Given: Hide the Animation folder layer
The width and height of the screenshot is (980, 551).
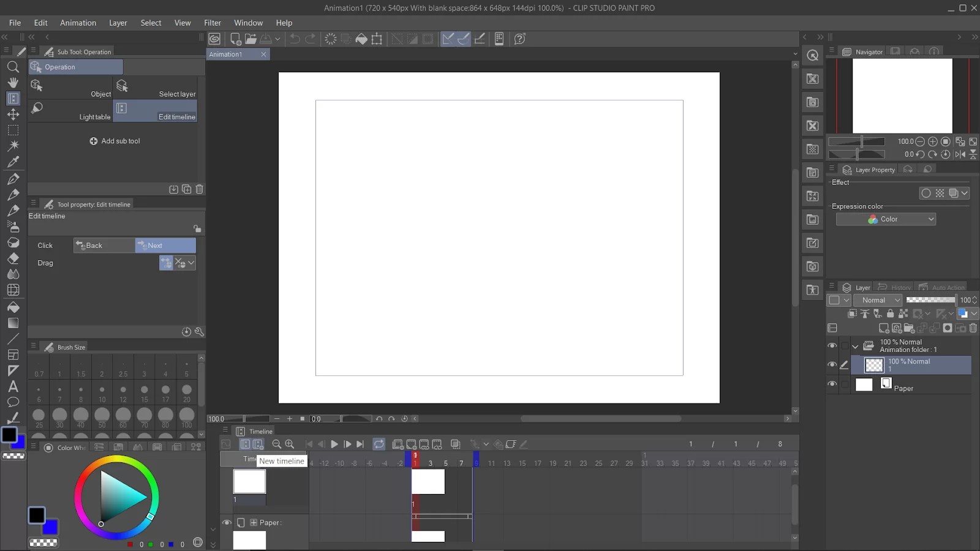Looking at the screenshot, I should [x=833, y=346].
